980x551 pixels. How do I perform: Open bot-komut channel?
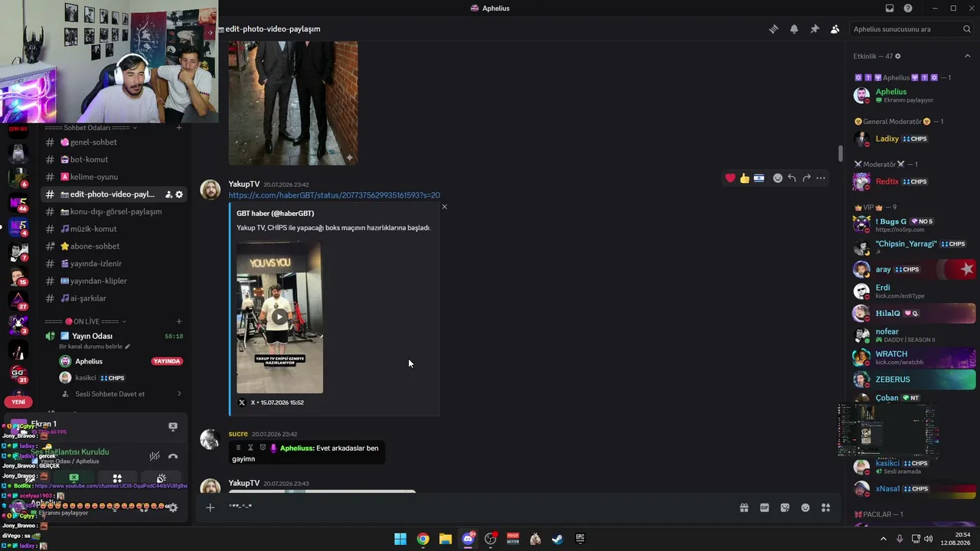click(115, 159)
